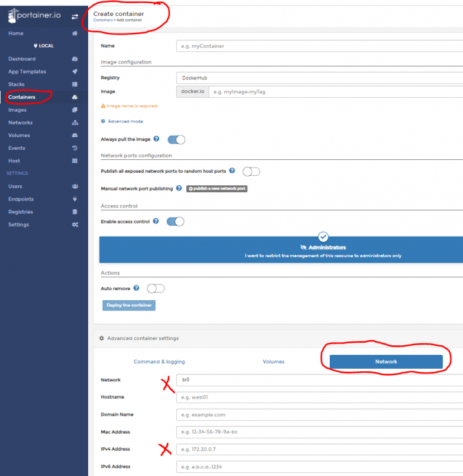Open the Endpoints page

point(21,199)
